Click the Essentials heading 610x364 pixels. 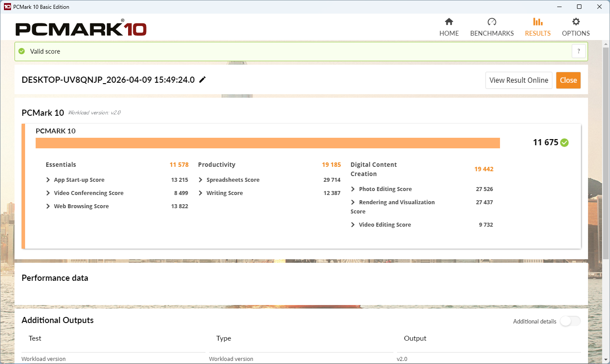tap(61, 165)
